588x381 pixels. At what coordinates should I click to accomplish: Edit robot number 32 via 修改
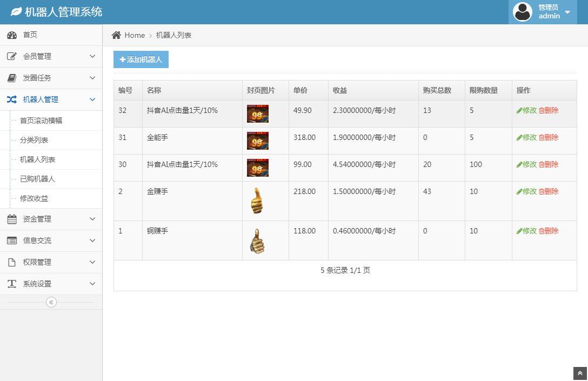(526, 110)
